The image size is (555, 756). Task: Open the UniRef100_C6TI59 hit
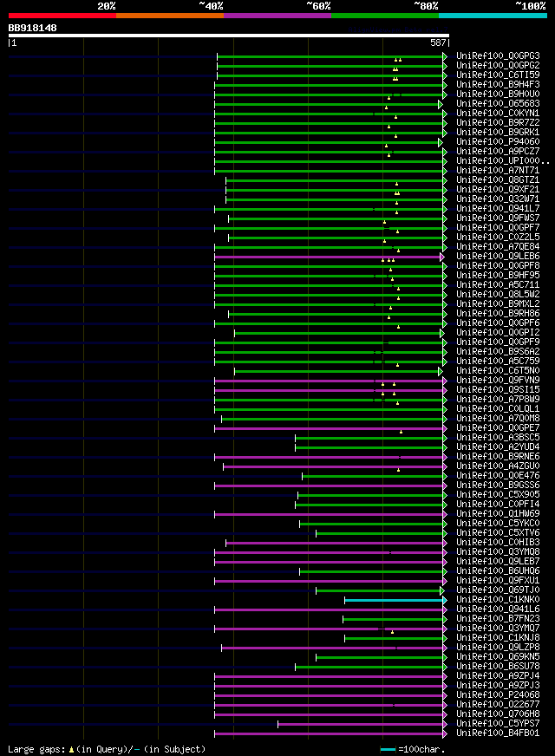coord(498,75)
